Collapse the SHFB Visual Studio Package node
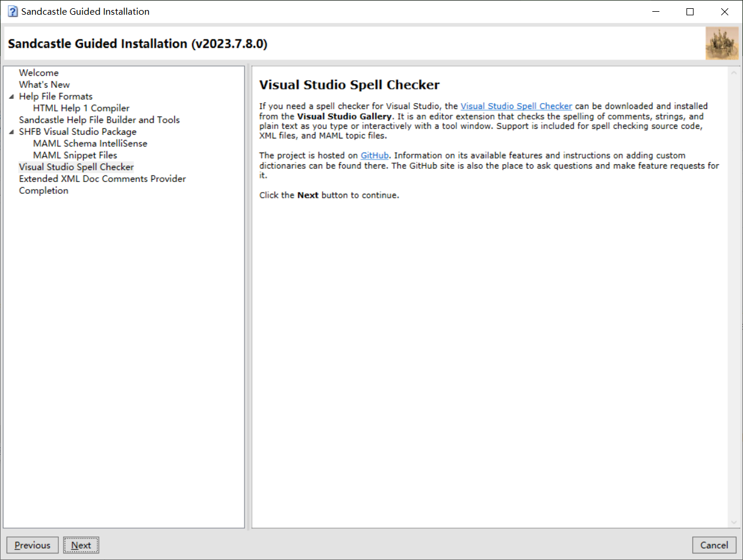 [x=12, y=132]
